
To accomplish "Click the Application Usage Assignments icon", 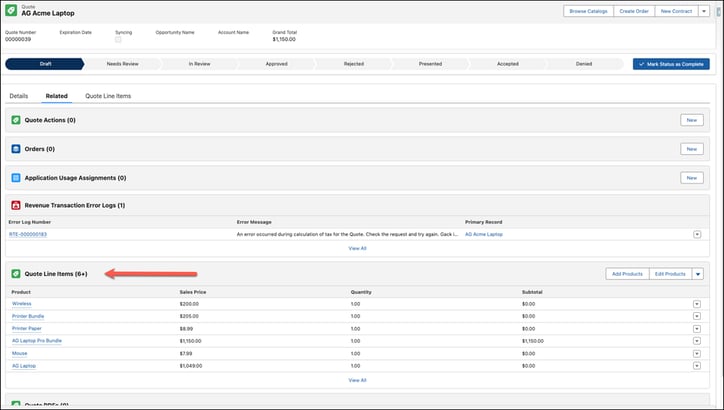I will pyautogui.click(x=16, y=178).
